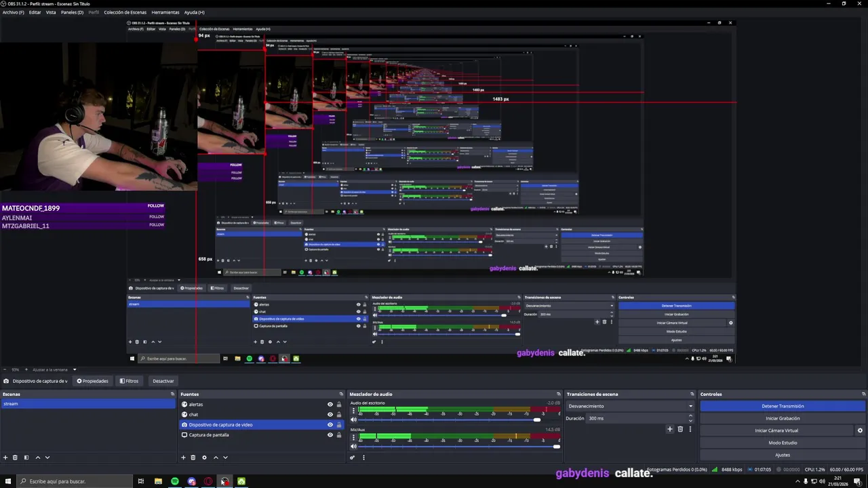Zoom in preview with plus icon
Screen dimensions: 868x488
tap(27, 369)
